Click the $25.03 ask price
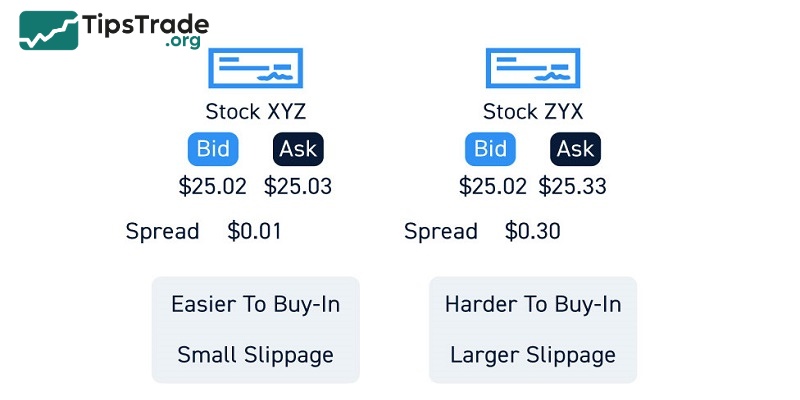Screen dimensions: 800x400 (298, 186)
